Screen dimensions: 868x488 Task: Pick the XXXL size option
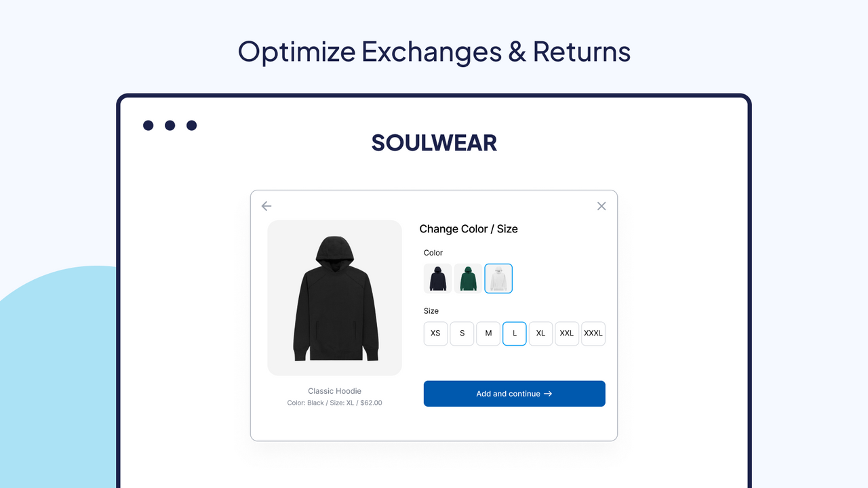pyautogui.click(x=593, y=333)
